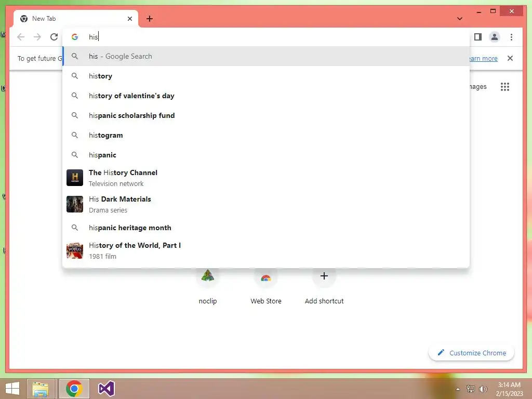Reload the page with the refresh icon
The image size is (532, 399).
click(x=54, y=37)
